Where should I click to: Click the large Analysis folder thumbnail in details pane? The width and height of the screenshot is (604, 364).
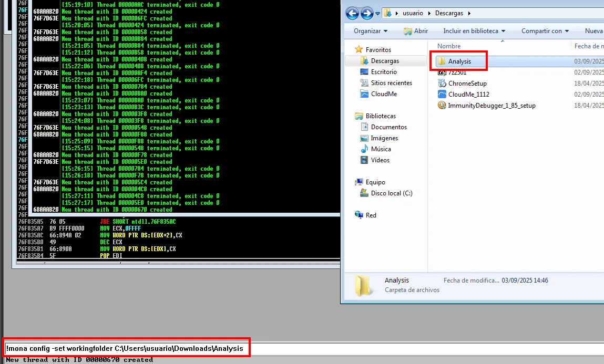pyautogui.click(x=363, y=286)
